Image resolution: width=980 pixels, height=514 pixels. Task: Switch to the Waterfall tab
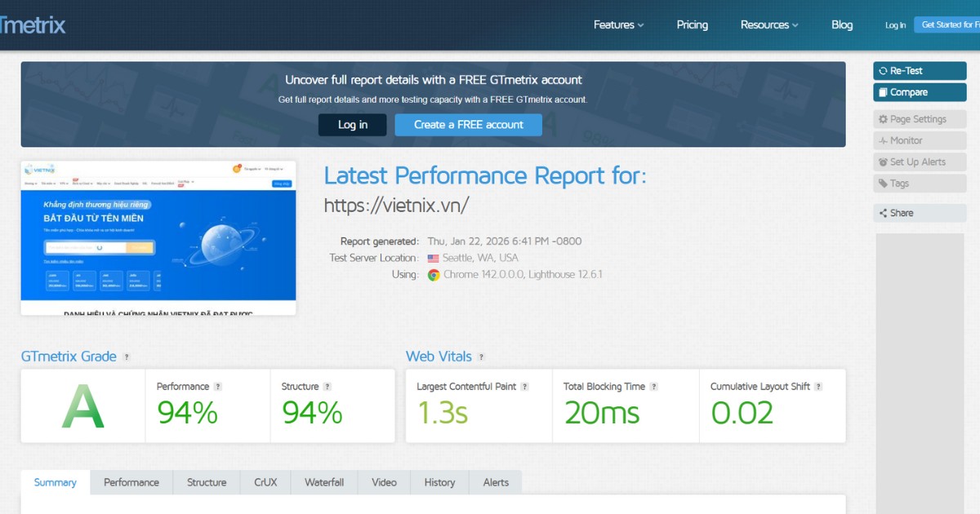(x=324, y=482)
